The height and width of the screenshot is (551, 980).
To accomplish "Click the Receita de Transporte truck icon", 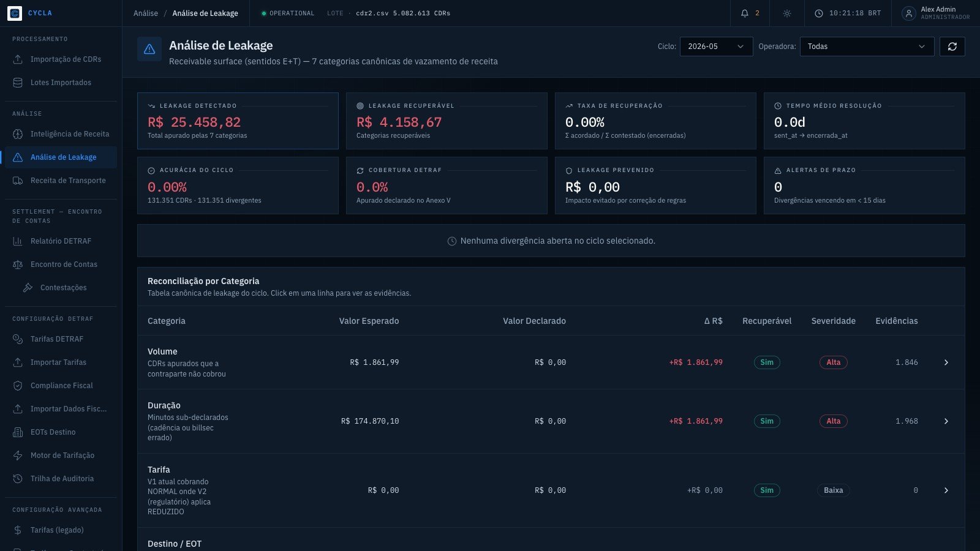I will click(x=18, y=181).
